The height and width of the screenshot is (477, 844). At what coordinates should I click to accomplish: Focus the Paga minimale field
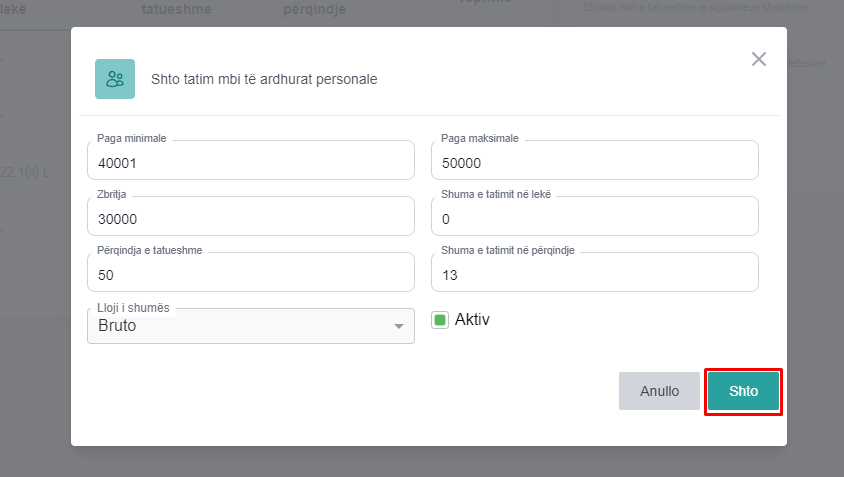tap(250, 163)
